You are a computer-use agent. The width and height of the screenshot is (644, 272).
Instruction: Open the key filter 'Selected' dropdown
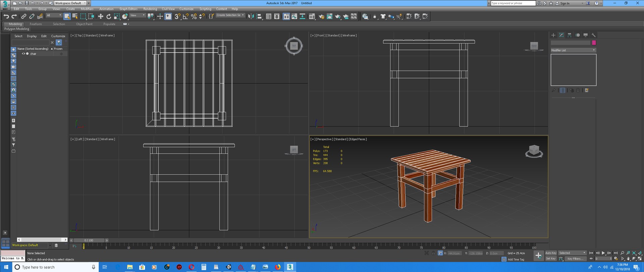572,253
